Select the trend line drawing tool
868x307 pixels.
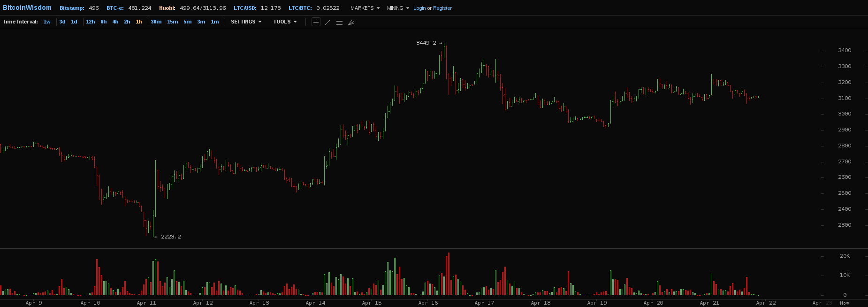(327, 22)
